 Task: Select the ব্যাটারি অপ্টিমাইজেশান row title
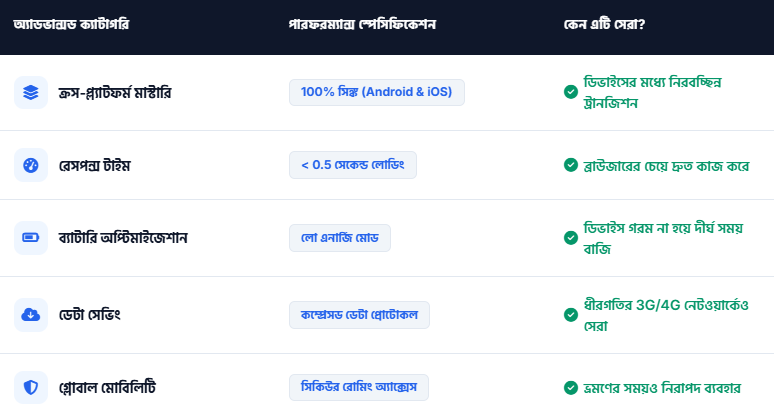click(x=123, y=238)
